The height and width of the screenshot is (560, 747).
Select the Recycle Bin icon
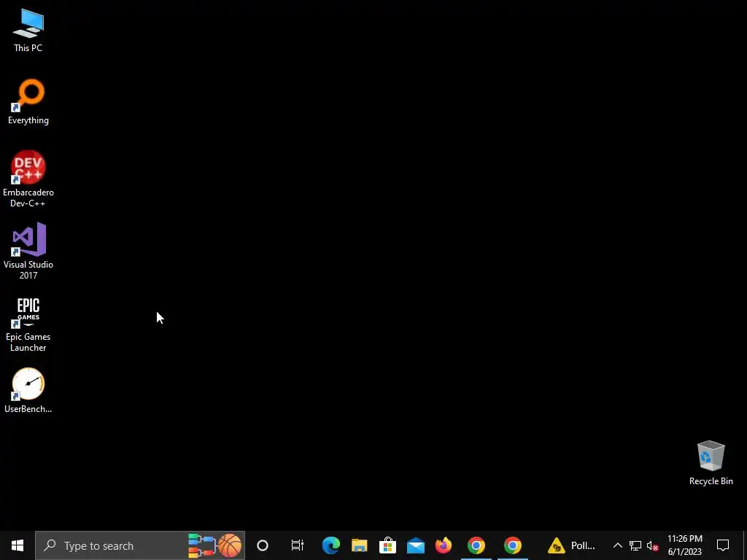coord(711,463)
